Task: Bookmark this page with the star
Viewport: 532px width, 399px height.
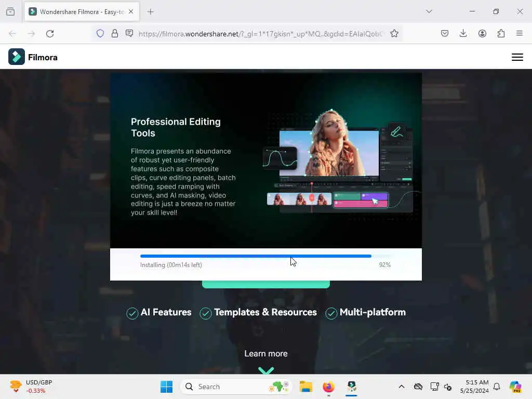Action: click(x=394, y=33)
